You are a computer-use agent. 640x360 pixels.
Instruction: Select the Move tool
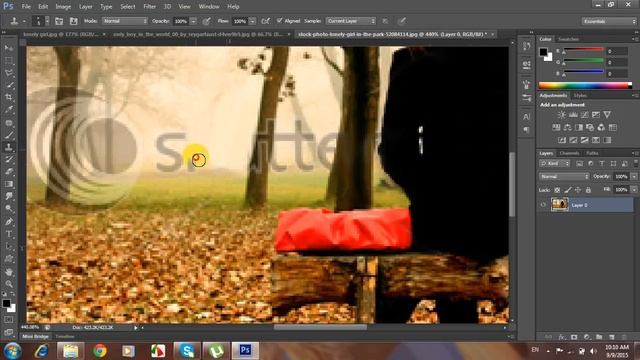[9, 48]
